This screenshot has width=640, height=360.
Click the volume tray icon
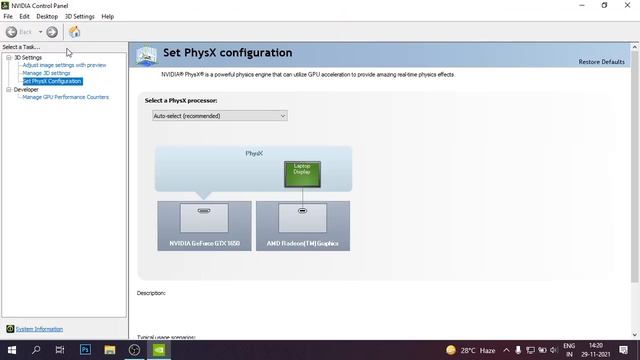[554, 350]
